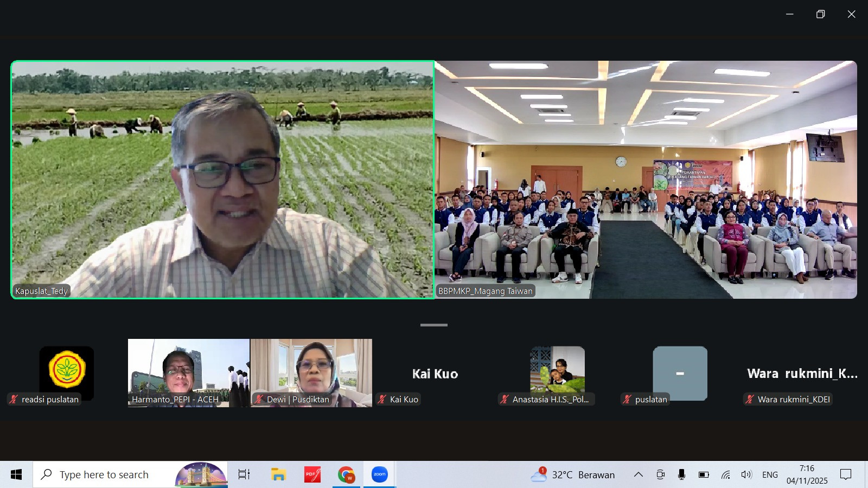Click the Type here to search box
This screenshot has width=868, height=488.
(104, 474)
